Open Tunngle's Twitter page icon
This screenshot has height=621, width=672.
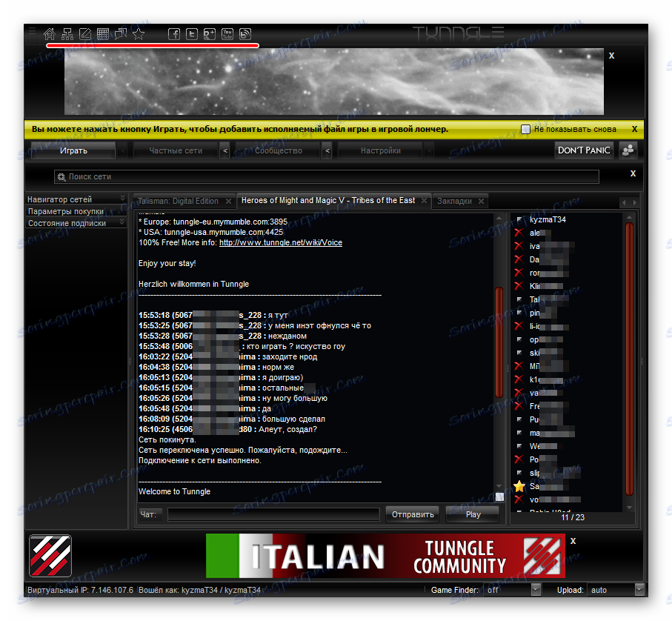point(192,34)
